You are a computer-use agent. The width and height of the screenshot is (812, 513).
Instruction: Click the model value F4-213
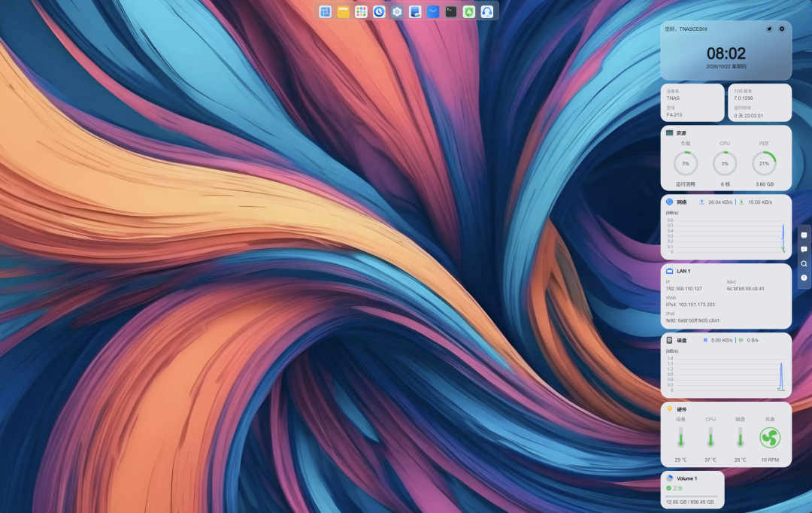pyautogui.click(x=674, y=115)
